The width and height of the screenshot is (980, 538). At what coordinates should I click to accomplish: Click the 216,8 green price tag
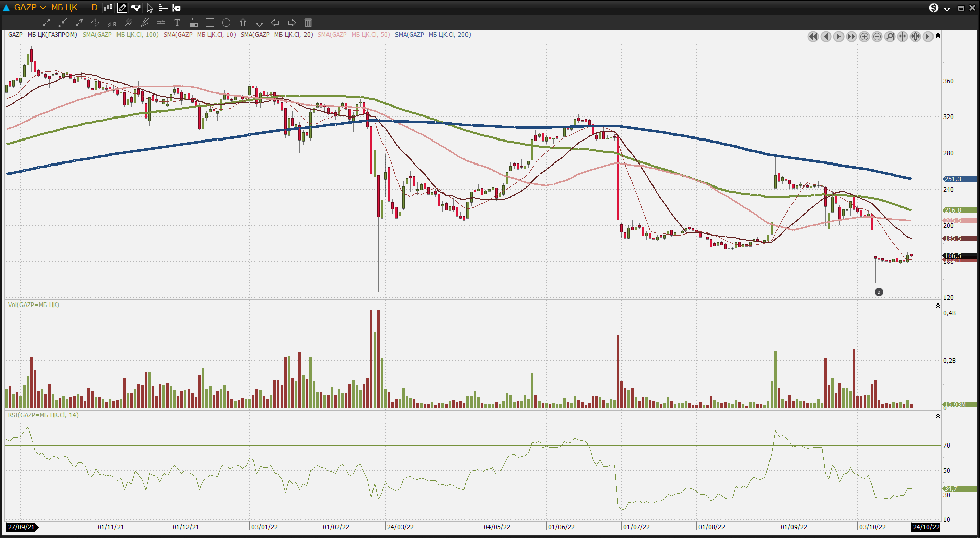point(960,210)
